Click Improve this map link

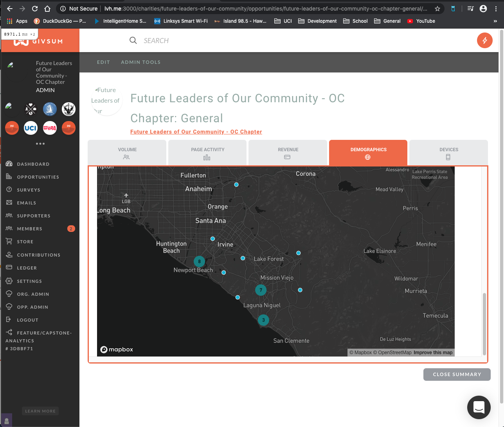pyautogui.click(x=433, y=353)
